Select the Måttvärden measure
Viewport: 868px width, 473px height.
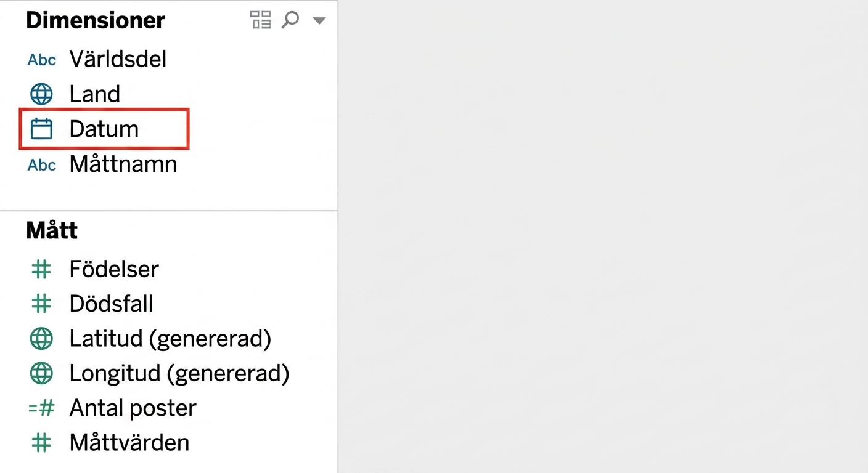[x=129, y=443]
